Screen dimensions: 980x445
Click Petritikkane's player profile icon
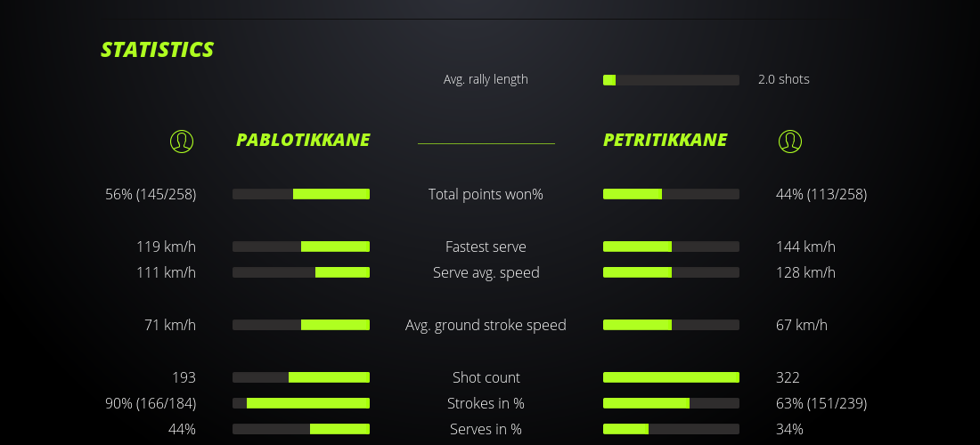[x=790, y=141]
